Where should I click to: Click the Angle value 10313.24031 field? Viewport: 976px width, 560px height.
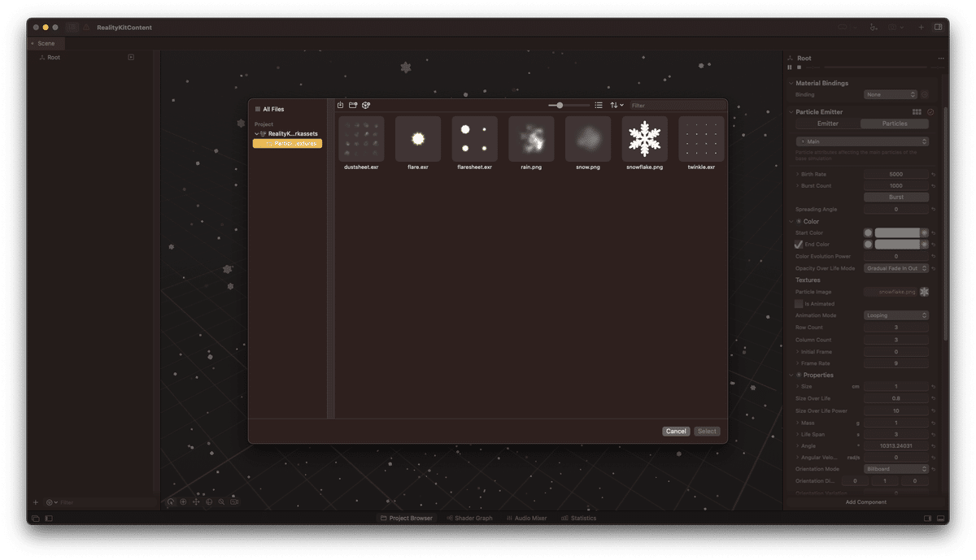pos(896,445)
